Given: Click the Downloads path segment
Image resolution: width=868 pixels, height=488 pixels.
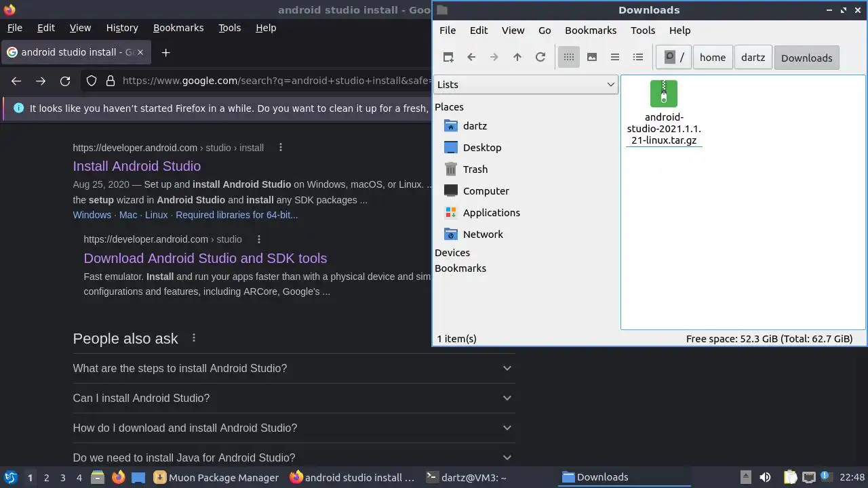Looking at the screenshot, I should click(806, 58).
